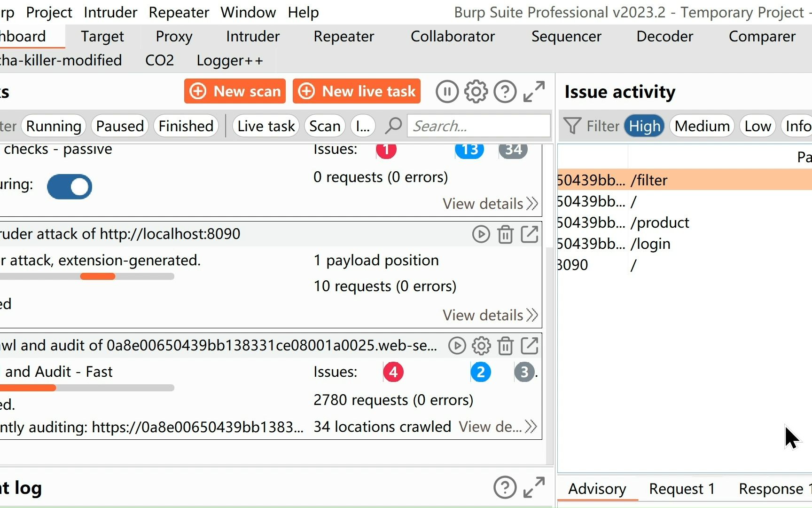Open the Logger++ extension tab
Screen dimensions: 812x508
click(x=230, y=61)
